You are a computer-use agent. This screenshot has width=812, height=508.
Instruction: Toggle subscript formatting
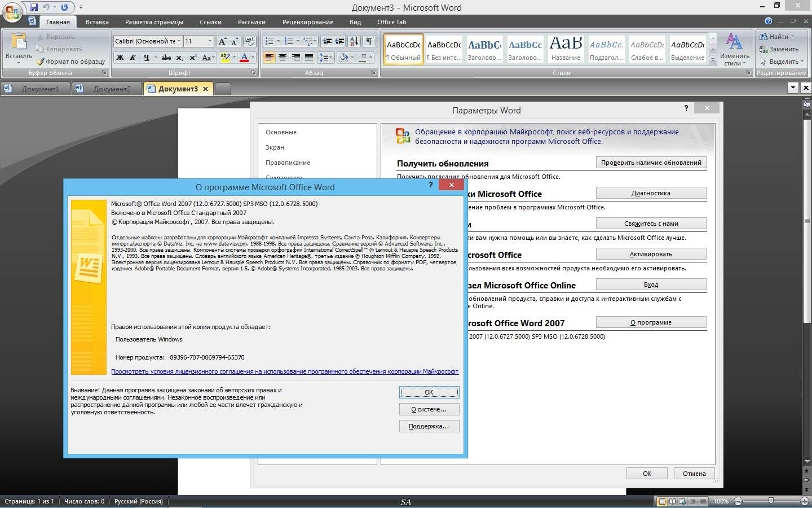pos(179,58)
